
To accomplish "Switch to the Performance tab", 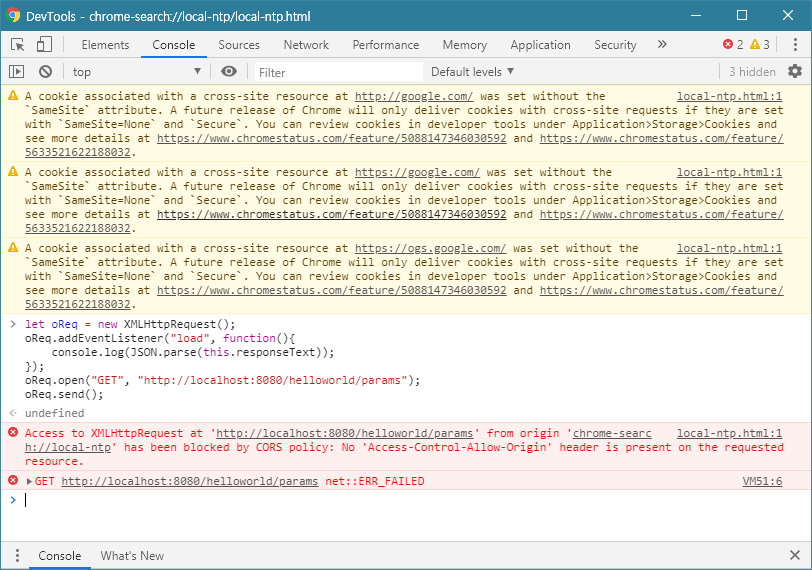I will click(386, 45).
